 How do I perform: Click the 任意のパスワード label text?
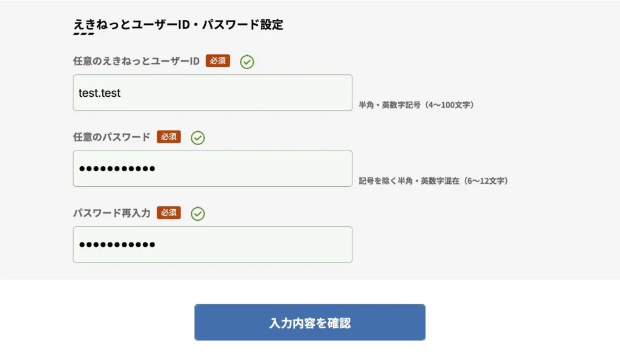coord(111,137)
